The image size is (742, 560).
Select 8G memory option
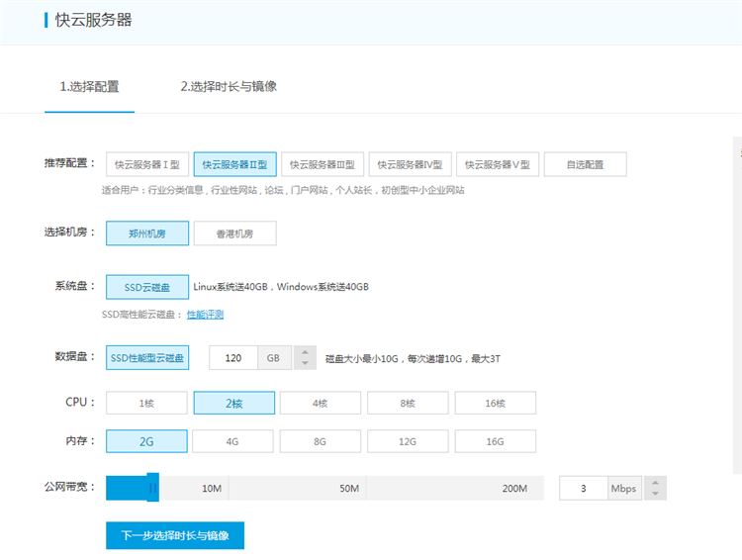[320, 441]
